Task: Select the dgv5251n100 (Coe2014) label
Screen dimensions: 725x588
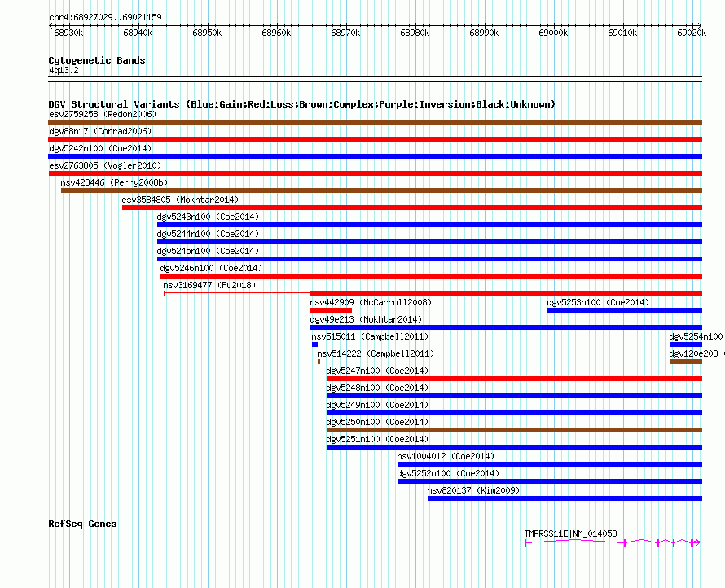Action: tap(377, 439)
